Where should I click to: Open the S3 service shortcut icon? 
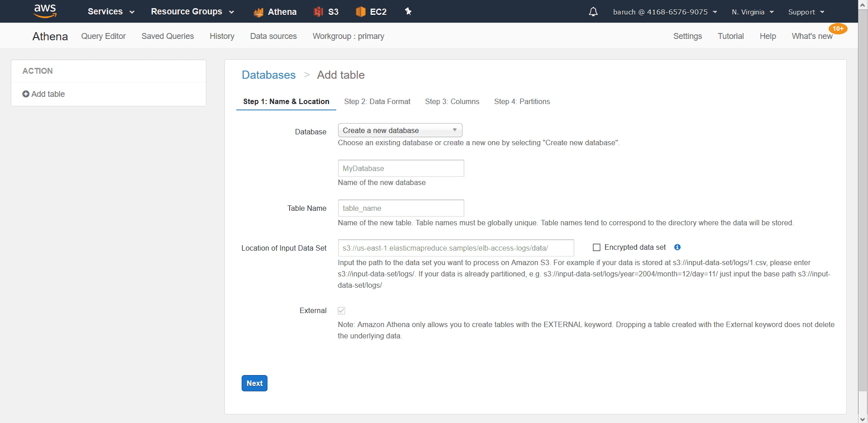point(319,12)
